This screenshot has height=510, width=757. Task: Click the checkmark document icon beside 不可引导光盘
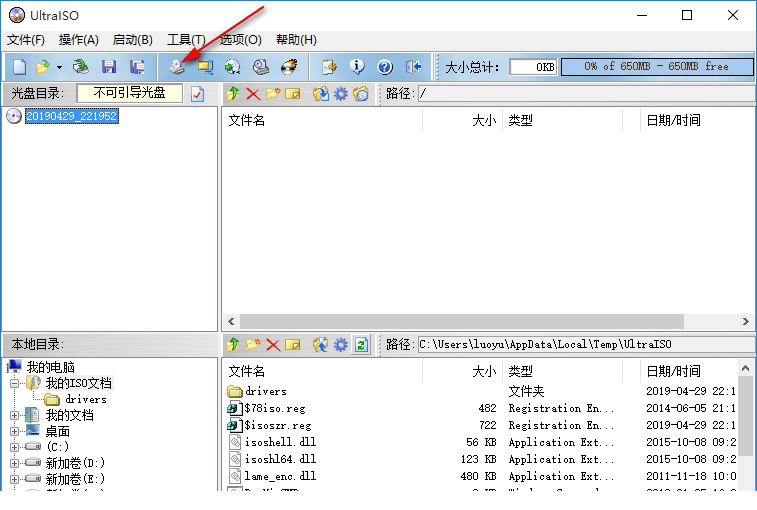point(197,94)
